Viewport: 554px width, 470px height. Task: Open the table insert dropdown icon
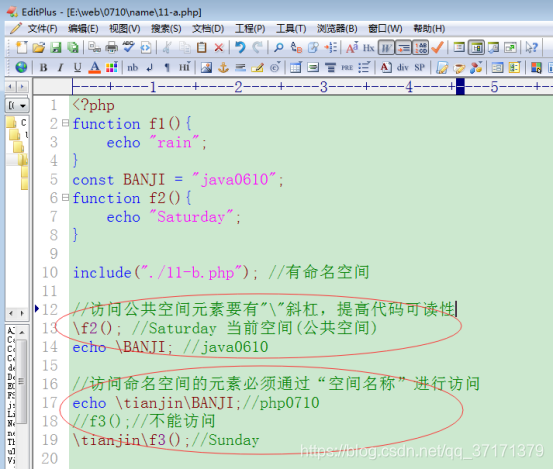[296, 67]
